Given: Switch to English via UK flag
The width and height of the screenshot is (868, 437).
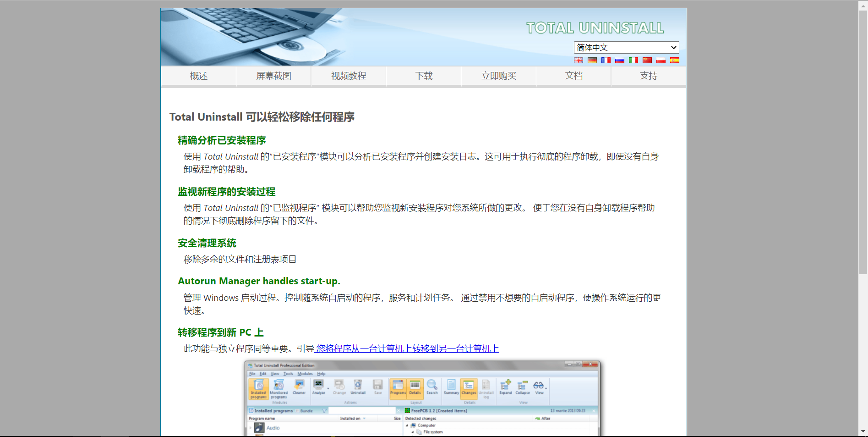Looking at the screenshot, I should [x=579, y=60].
